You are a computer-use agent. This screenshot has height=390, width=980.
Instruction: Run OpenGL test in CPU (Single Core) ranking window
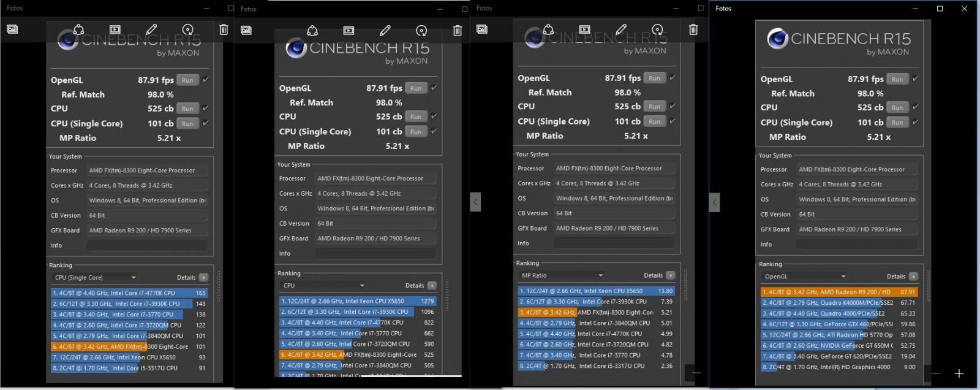pos(187,80)
